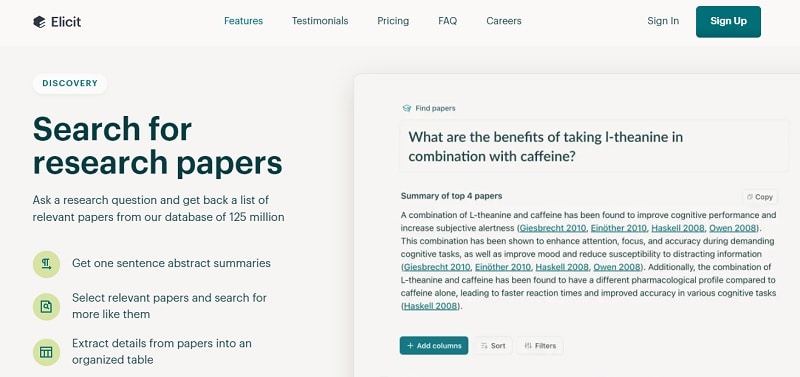The image size is (800, 377).
Task: Open the Features nav item
Action: coord(243,21)
